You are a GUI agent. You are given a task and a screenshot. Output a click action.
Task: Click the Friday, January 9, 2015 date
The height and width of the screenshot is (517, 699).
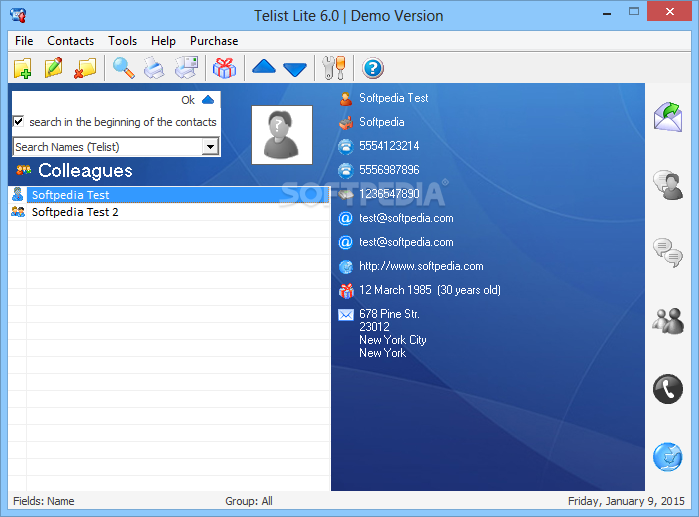click(x=626, y=501)
